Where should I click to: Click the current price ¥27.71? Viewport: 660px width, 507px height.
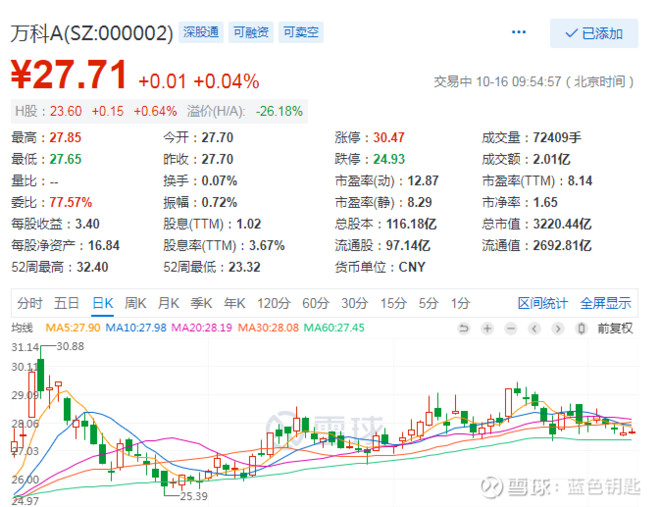(69, 74)
